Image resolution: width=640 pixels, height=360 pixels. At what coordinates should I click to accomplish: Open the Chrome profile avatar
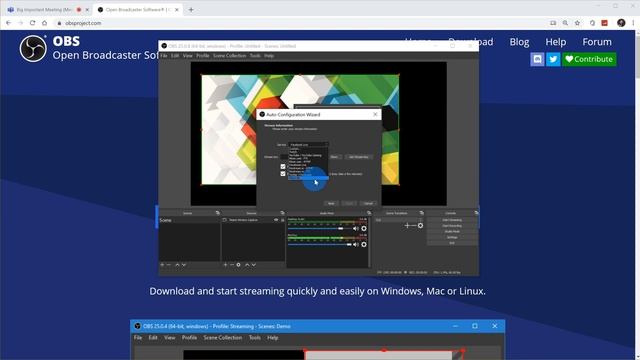coord(621,23)
